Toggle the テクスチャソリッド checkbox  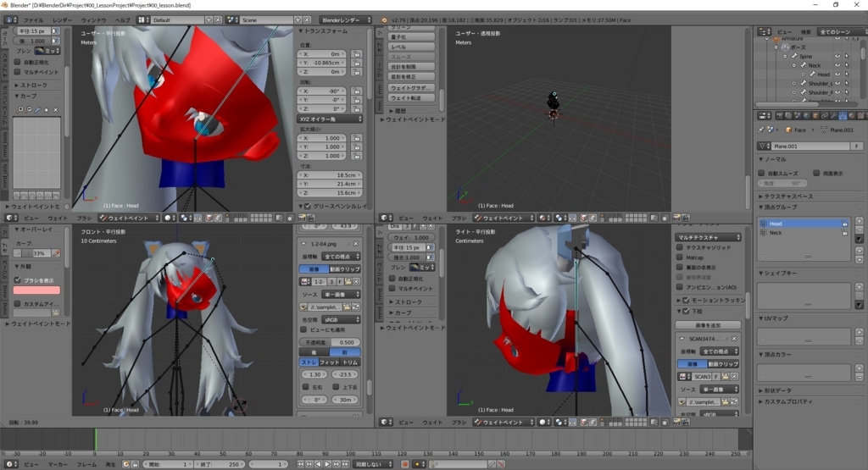pos(680,247)
